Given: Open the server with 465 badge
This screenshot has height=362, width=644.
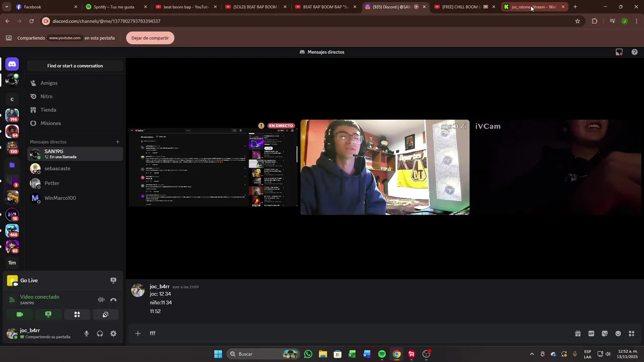Looking at the screenshot, I should click(12, 231).
